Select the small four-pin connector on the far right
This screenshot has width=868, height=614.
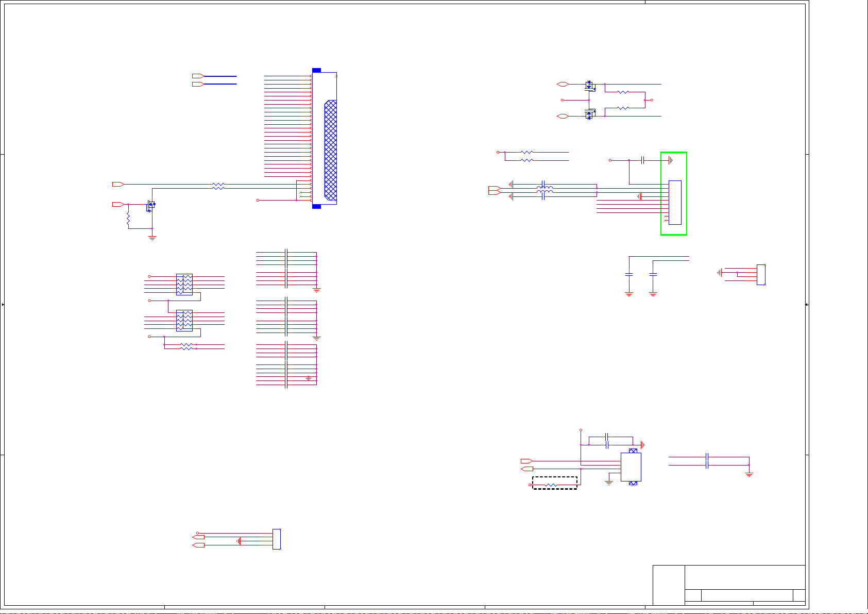(x=761, y=274)
